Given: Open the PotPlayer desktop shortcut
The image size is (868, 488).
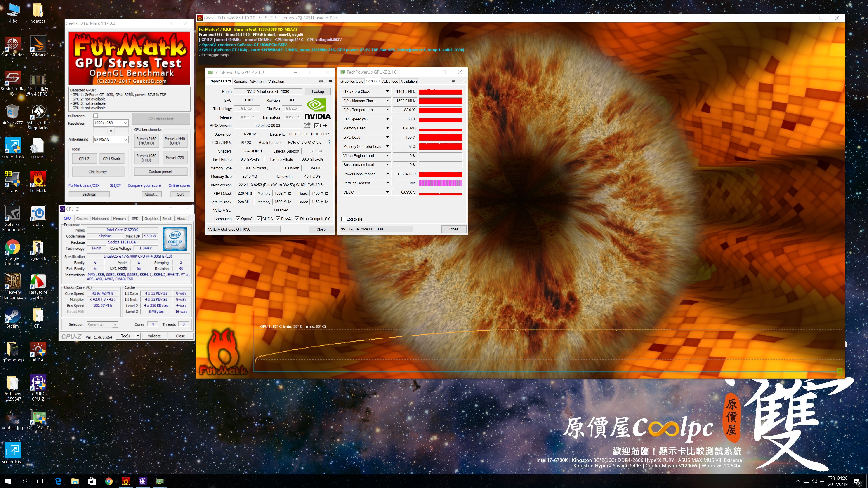Looking at the screenshot, I should tap(12, 388).
